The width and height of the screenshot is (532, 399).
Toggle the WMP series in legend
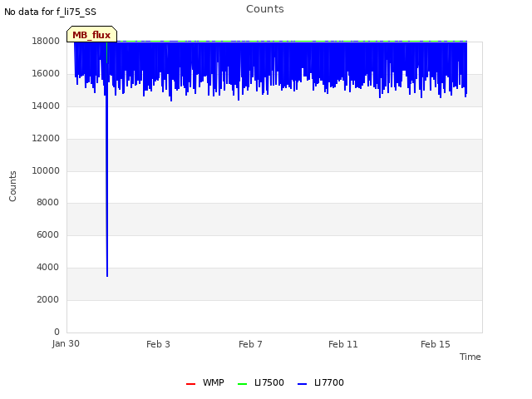tap(205, 382)
